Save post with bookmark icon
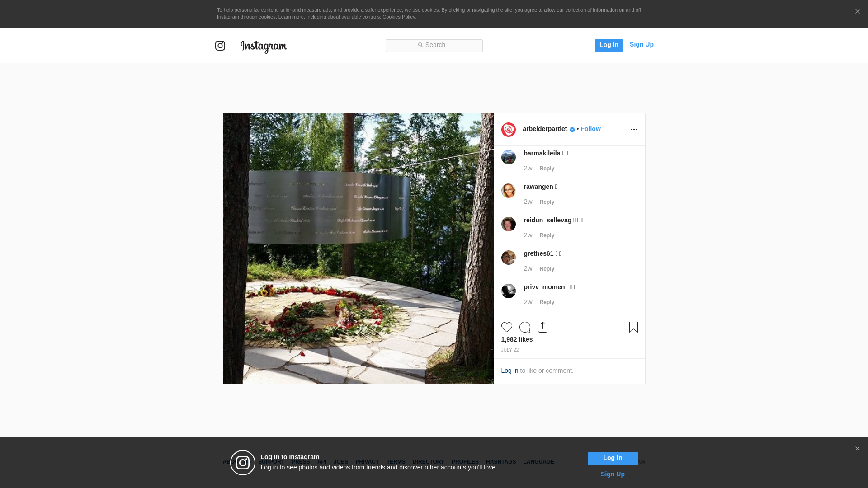 pos(633,327)
